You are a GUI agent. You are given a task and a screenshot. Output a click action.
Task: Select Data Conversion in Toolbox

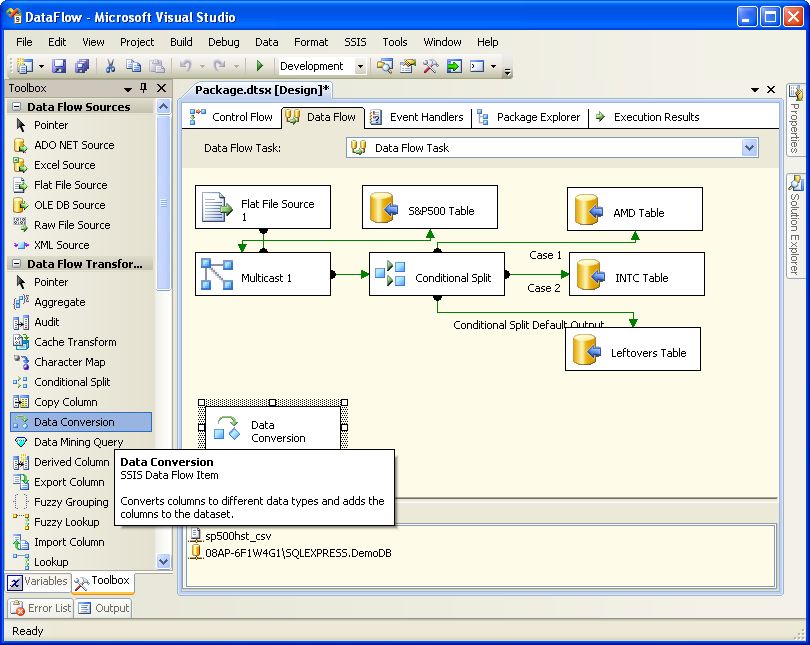[x=81, y=422]
